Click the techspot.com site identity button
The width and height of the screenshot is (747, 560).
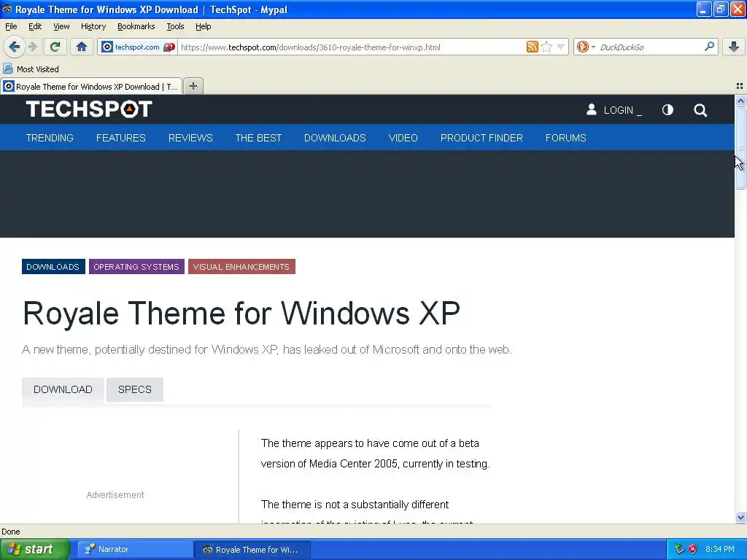pos(138,47)
